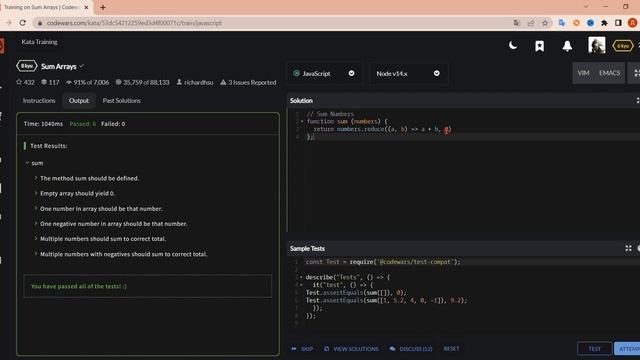Open the browser extensions puzzle icon

(x=604, y=23)
